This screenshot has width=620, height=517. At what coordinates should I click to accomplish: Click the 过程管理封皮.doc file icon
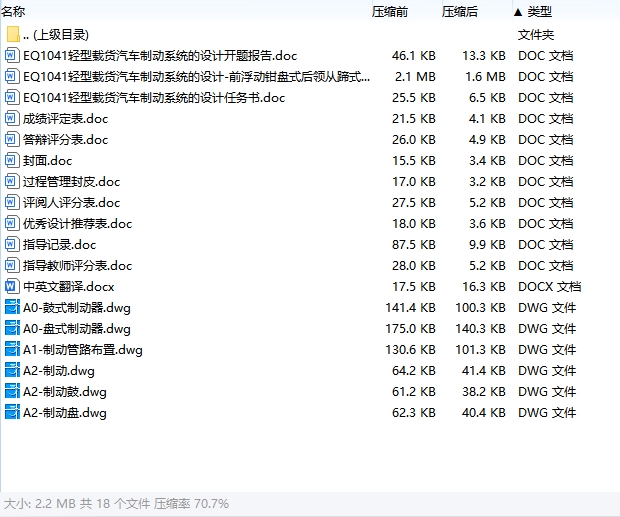[x=12, y=181]
